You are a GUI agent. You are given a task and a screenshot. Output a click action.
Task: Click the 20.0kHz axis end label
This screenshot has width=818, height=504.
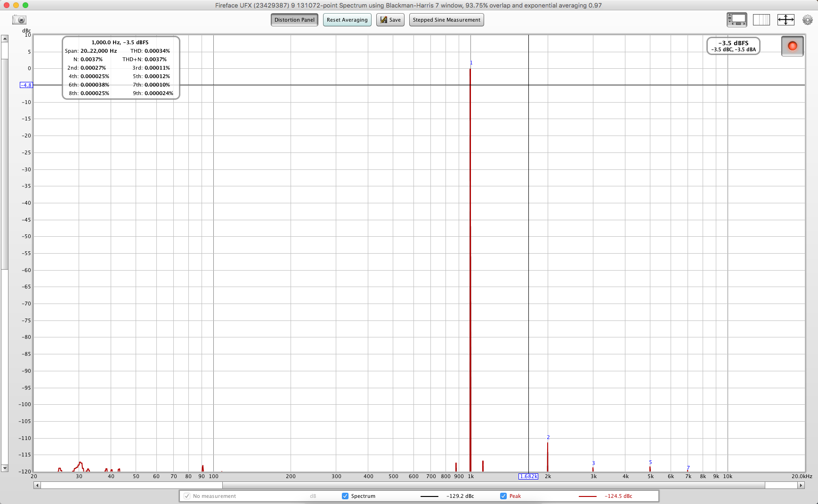[x=802, y=476]
